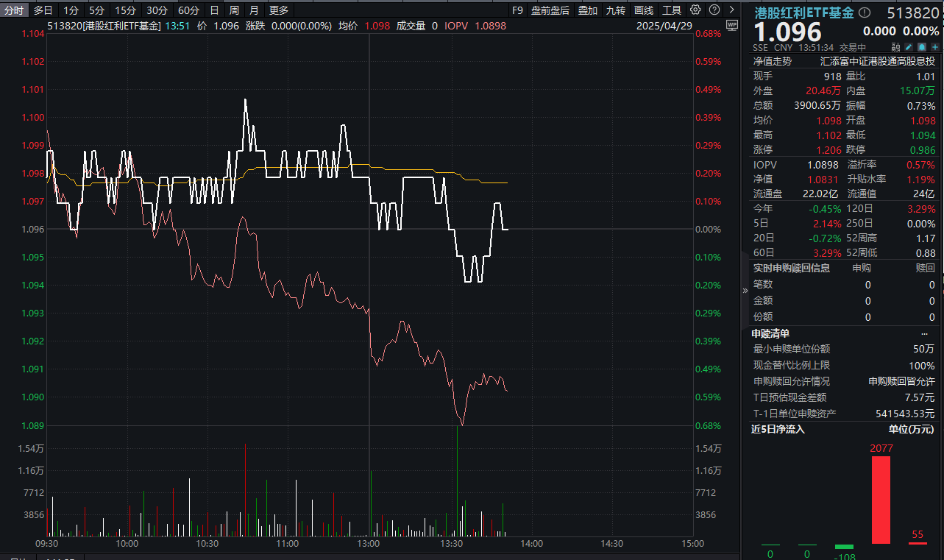Screen dimensions: 944x560
Task: Switch to the 日 daily chart tab
Action: [214, 10]
